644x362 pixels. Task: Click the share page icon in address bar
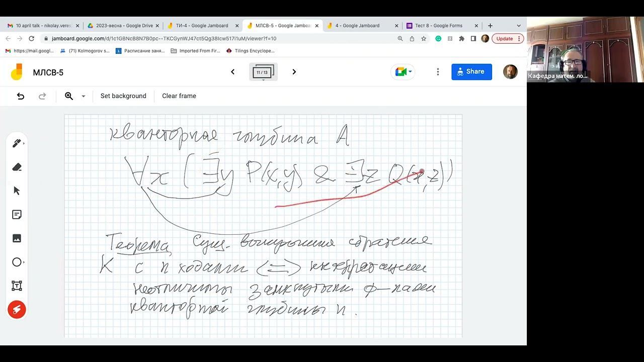pyautogui.click(x=412, y=38)
